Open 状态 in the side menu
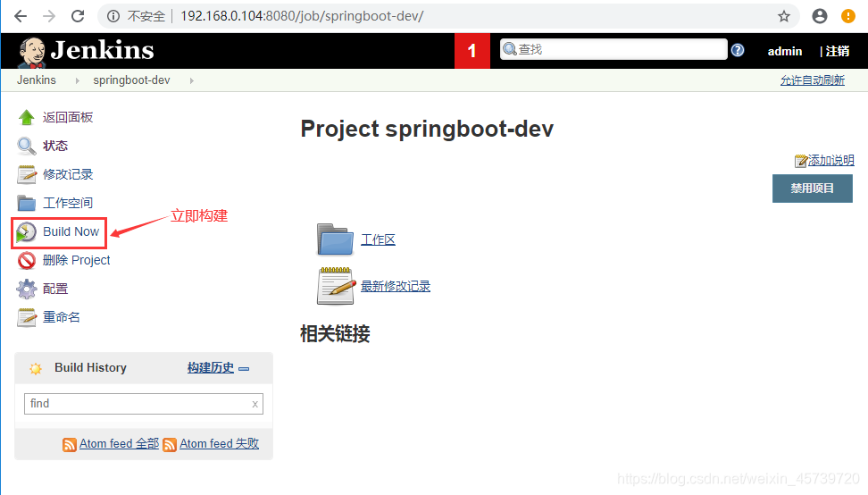The height and width of the screenshot is (495, 868). pyautogui.click(x=55, y=147)
